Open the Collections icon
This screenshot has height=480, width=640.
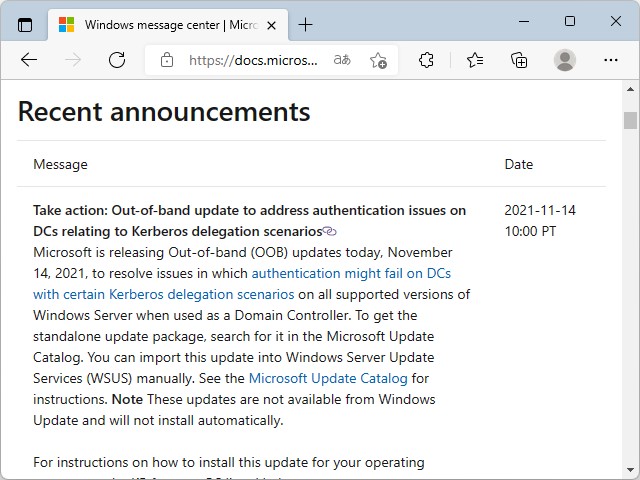click(520, 60)
